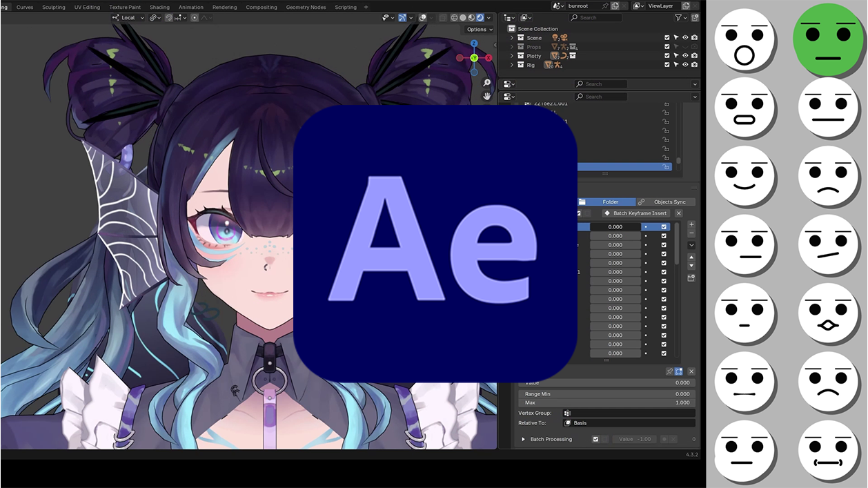
Task: Toggle the Plotty collection exclude checkbox
Action: 667,56
